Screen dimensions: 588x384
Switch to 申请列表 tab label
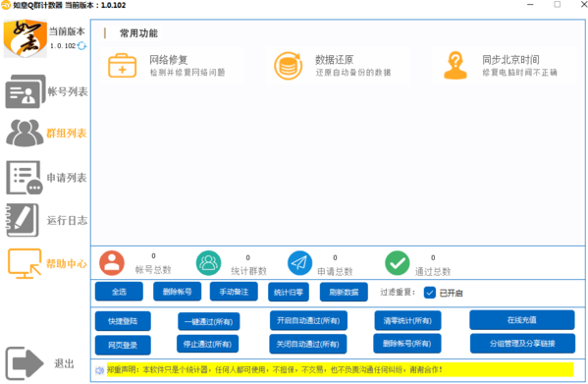coord(67,178)
